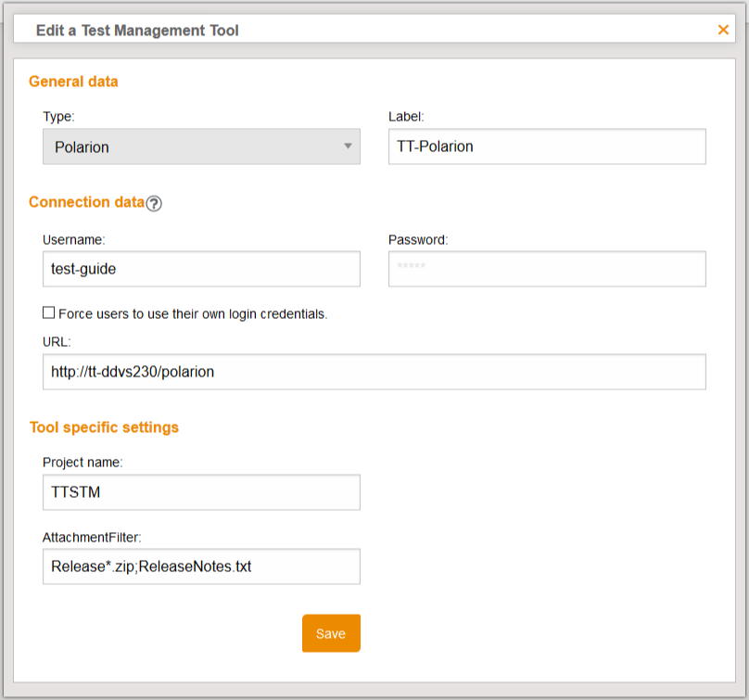Focus the Label field containing TT-Polarion
The image size is (749, 700).
[x=547, y=146]
